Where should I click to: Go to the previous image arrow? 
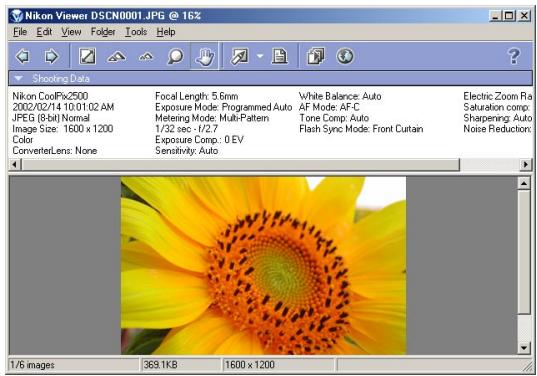[x=23, y=56]
